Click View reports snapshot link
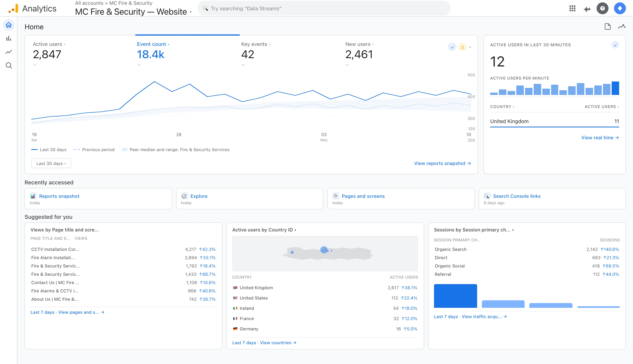This screenshot has width=633, height=364. (x=442, y=163)
